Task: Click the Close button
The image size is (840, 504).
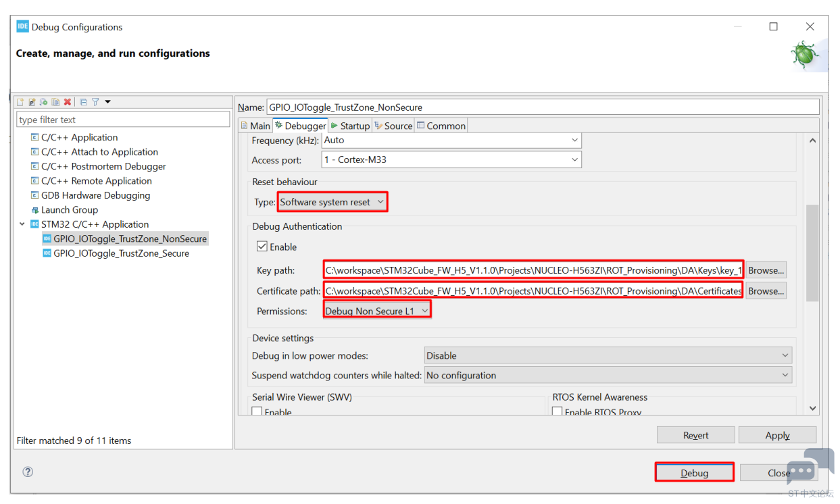Action: (779, 472)
